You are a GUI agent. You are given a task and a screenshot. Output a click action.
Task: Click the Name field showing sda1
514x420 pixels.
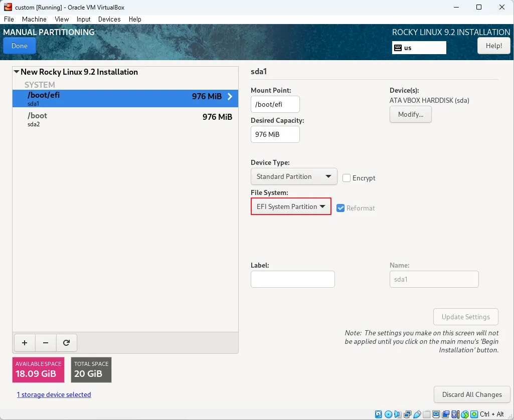(x=434, y=279)
